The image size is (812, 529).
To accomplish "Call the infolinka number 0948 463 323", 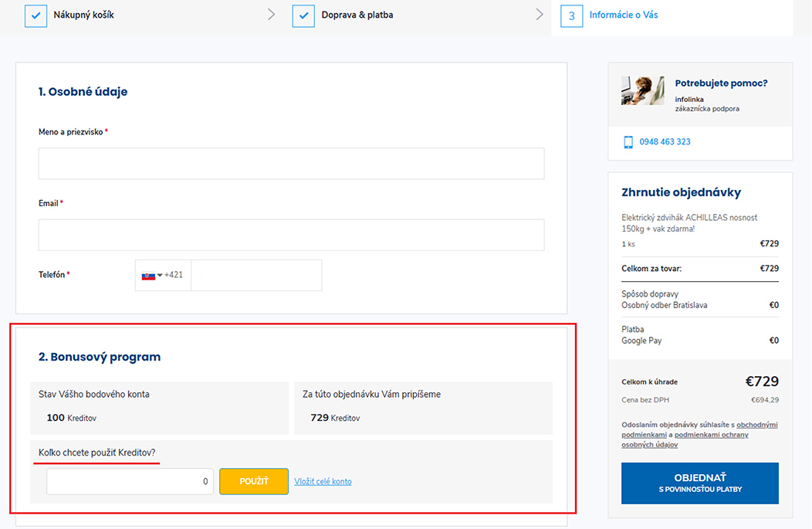I will pyautogui.click(x=665, y=142).
